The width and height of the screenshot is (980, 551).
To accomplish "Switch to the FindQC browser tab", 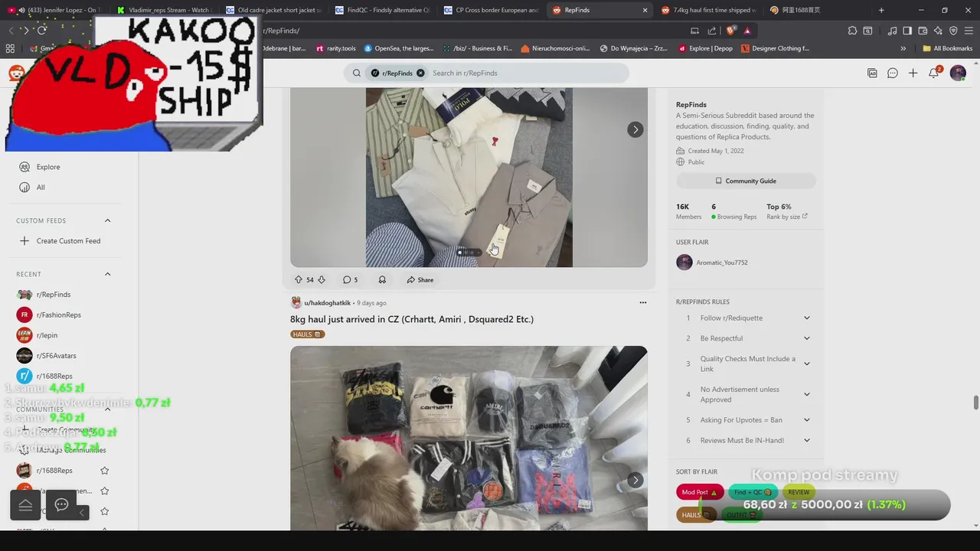I will [x=383, y=10].
